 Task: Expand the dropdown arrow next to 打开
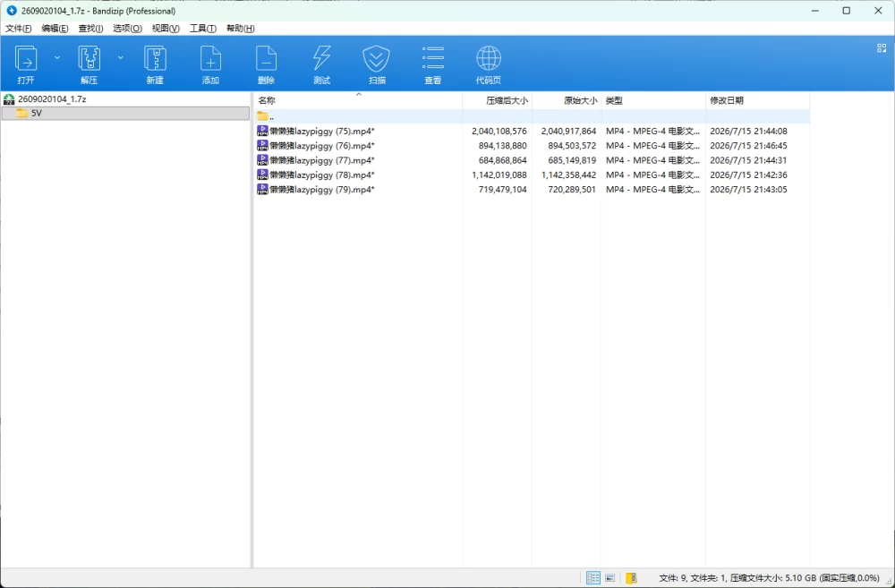coord(57,57)
